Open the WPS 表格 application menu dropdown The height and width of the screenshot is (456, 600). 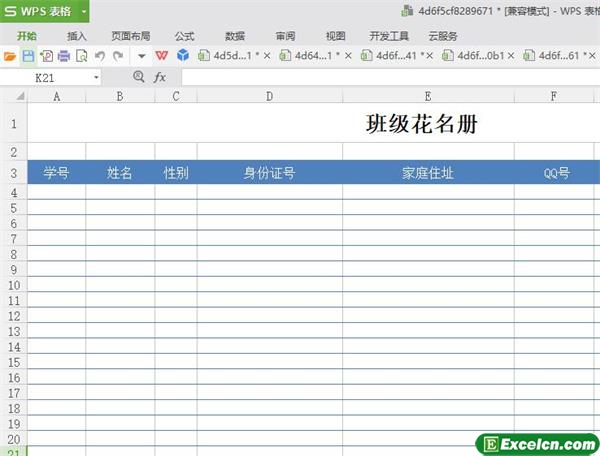pos(84,11)
